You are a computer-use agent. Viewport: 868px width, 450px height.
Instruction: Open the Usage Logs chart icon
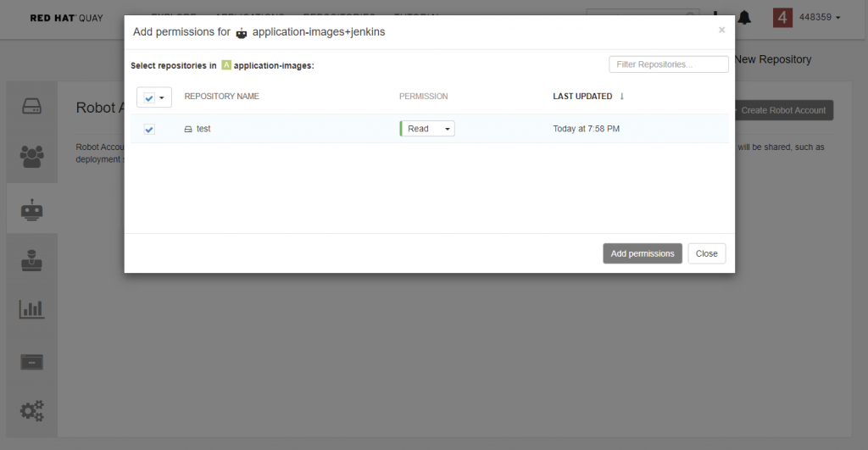pyautogui.click(x=31, y=309)
